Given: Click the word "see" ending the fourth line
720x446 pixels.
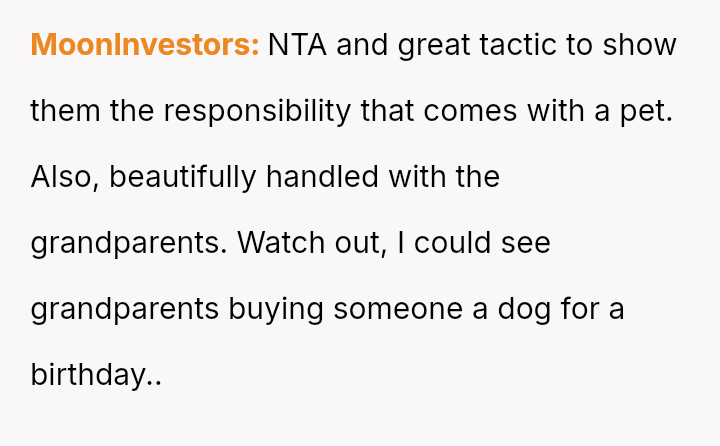Looking at the screenshot, I should (x=529, y=243).
